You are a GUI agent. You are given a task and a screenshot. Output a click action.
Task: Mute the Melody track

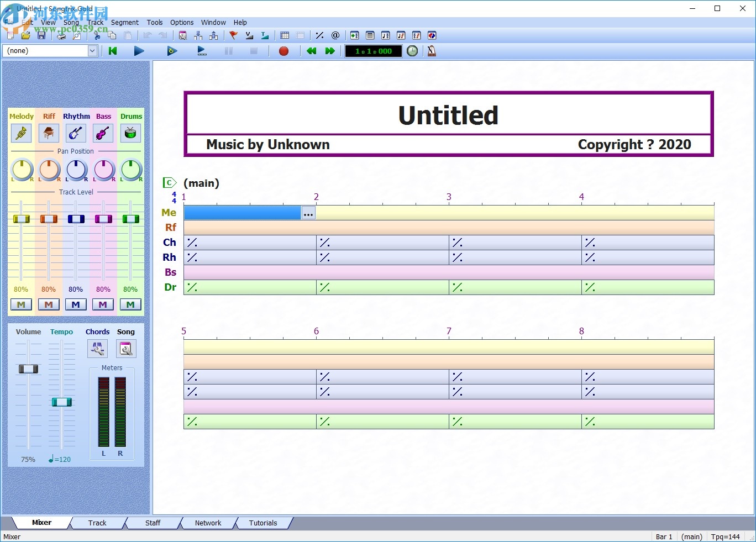coord(21,304)
